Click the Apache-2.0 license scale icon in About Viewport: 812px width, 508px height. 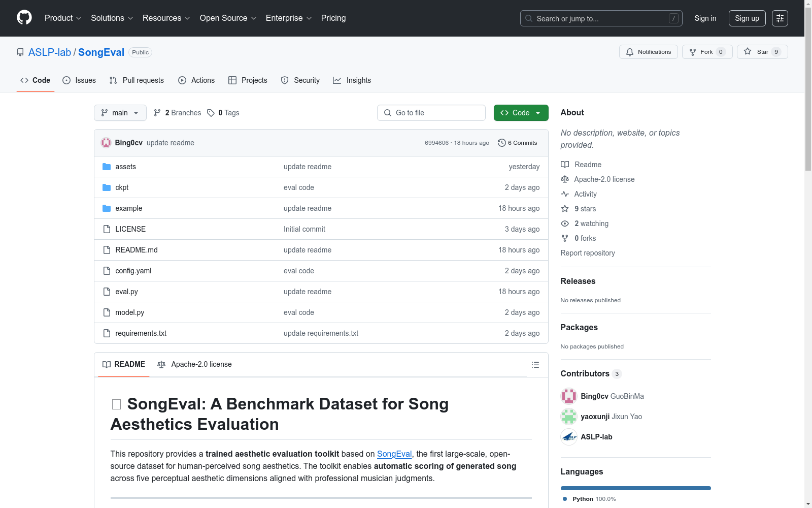click(565, 179)
